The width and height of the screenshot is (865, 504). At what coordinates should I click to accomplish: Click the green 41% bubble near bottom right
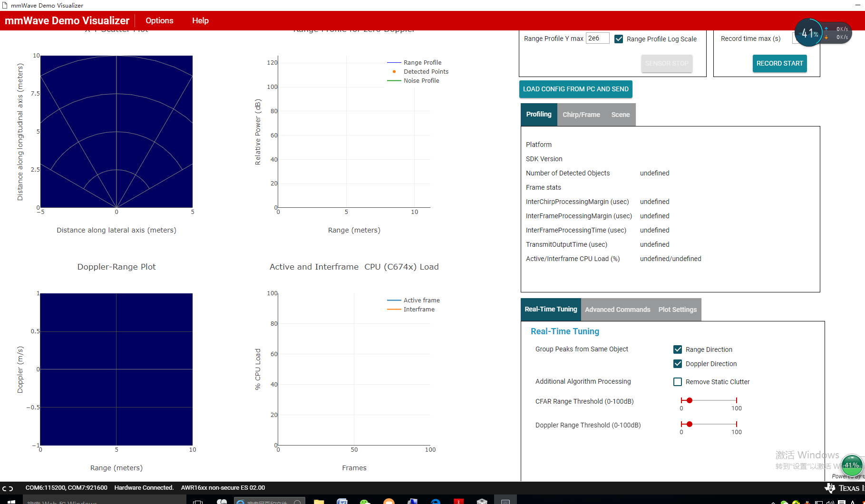click(852, 465)
